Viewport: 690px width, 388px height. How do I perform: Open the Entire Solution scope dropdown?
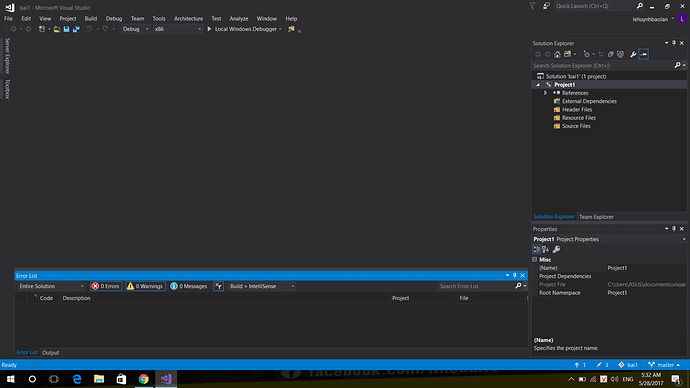(x=51, y=286)
